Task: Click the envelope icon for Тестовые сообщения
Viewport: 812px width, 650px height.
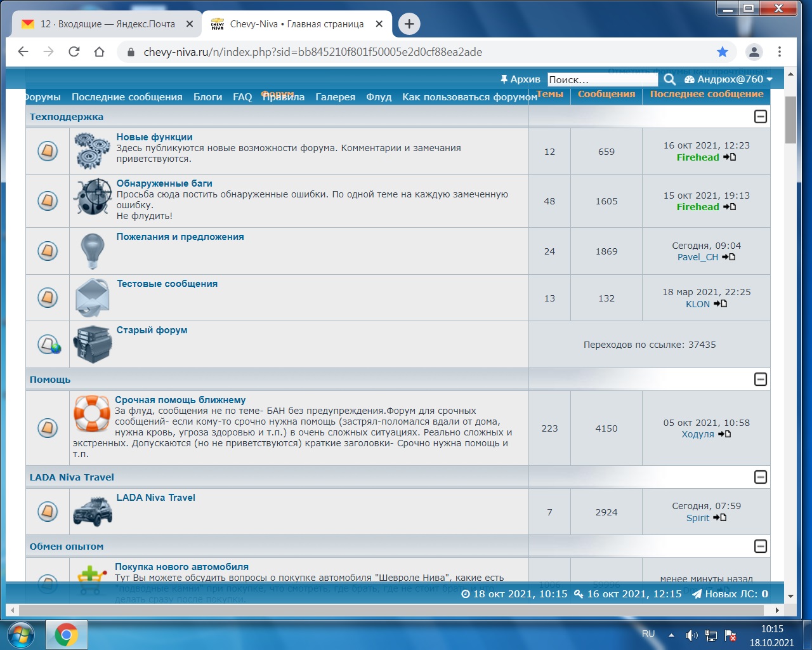Action: [x=93, y=297]
